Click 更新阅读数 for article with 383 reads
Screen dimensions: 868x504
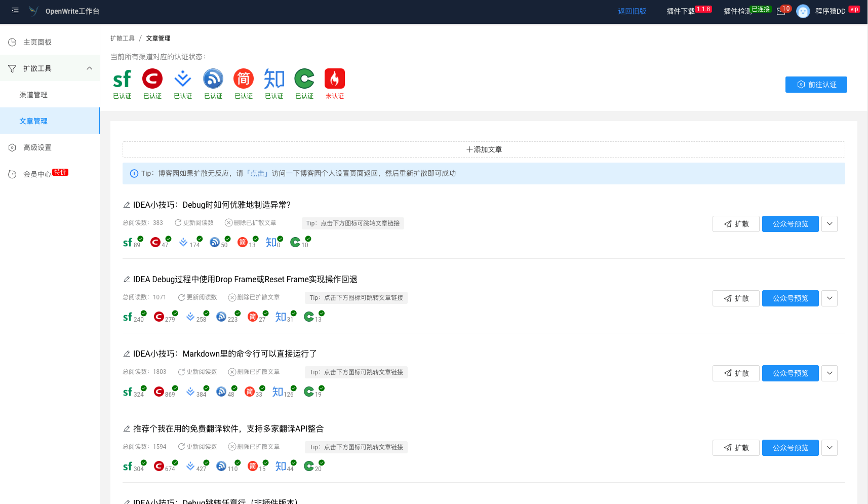(194, 223)
